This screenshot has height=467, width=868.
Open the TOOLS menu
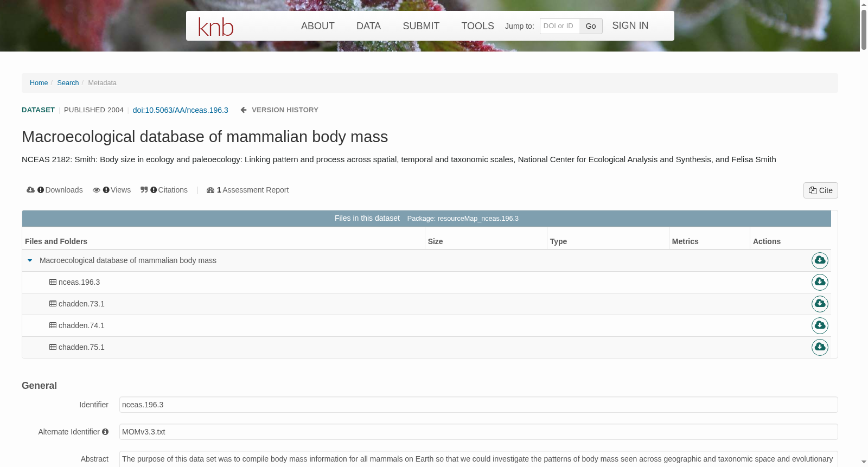click(477, 26)
